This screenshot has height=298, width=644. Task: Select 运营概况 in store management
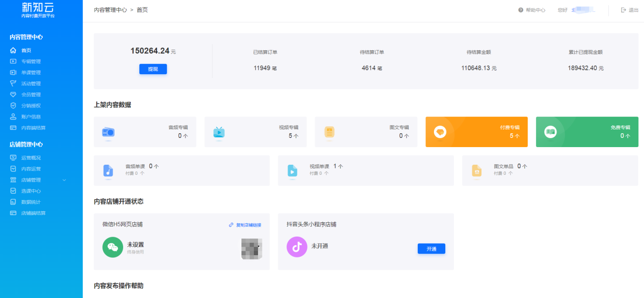coord(31,158)
